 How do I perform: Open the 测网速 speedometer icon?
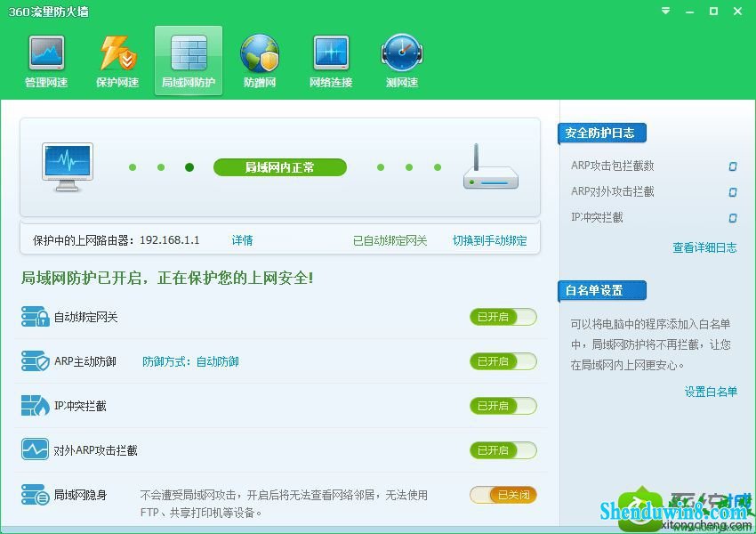(x=402, y=53)
